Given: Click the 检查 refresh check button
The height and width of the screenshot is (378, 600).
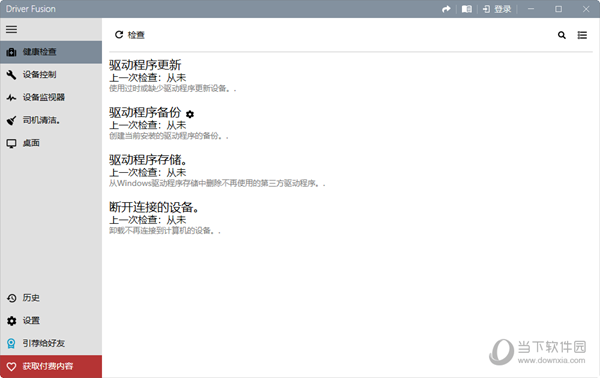Looking at the screenshot, I should tap(130, 35).
